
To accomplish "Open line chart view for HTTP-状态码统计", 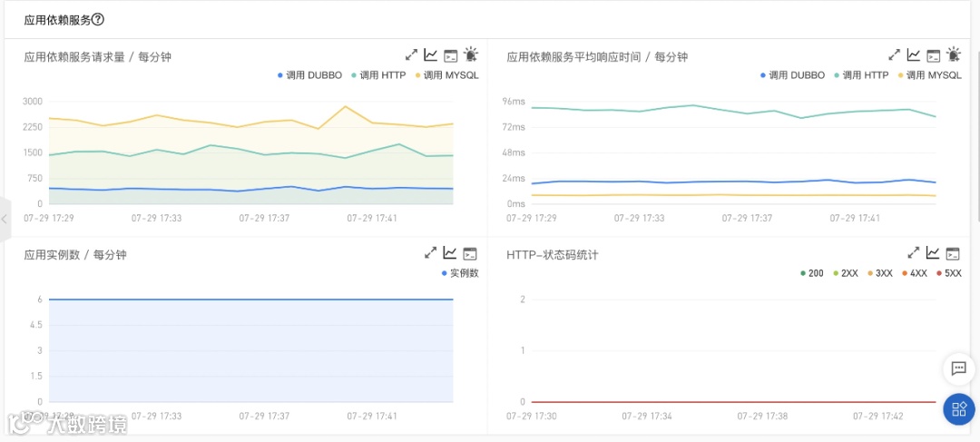I will coord(933,253).
